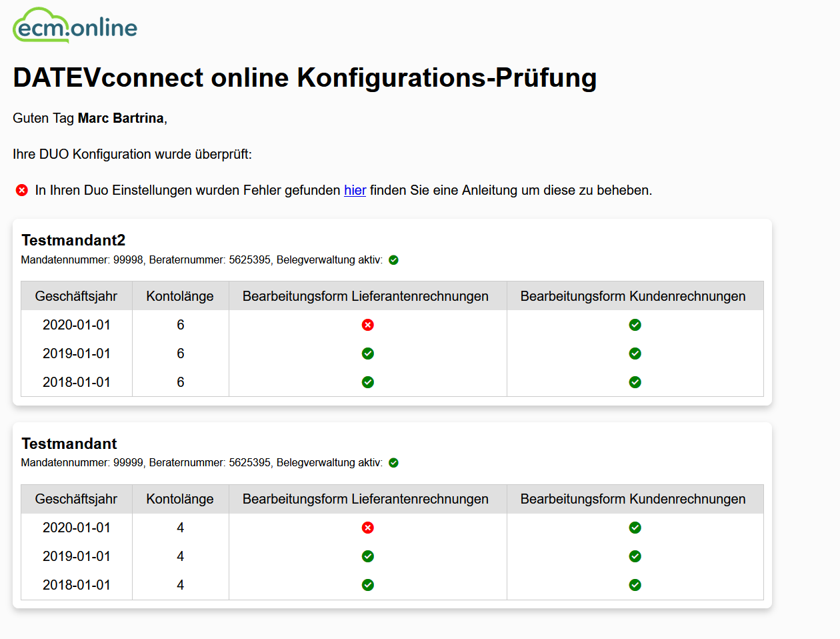This screenshot has width=840, height=639.
Task: Click 2019-01-01 cell in Testmandant2 table
Action: 77,354
